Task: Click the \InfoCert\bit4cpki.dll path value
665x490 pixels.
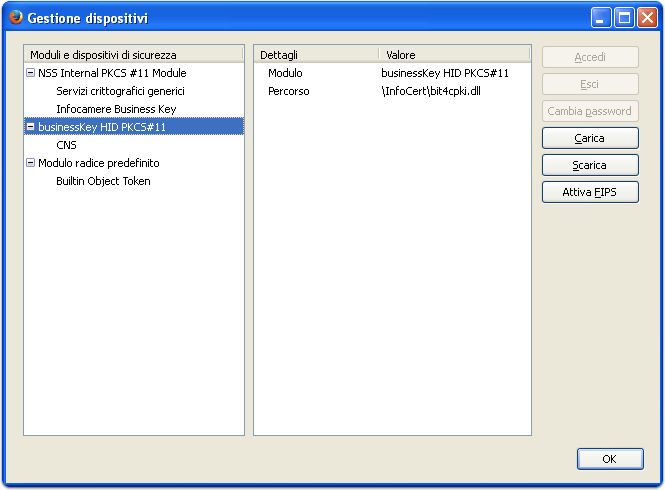Action: tap(431, 91)
